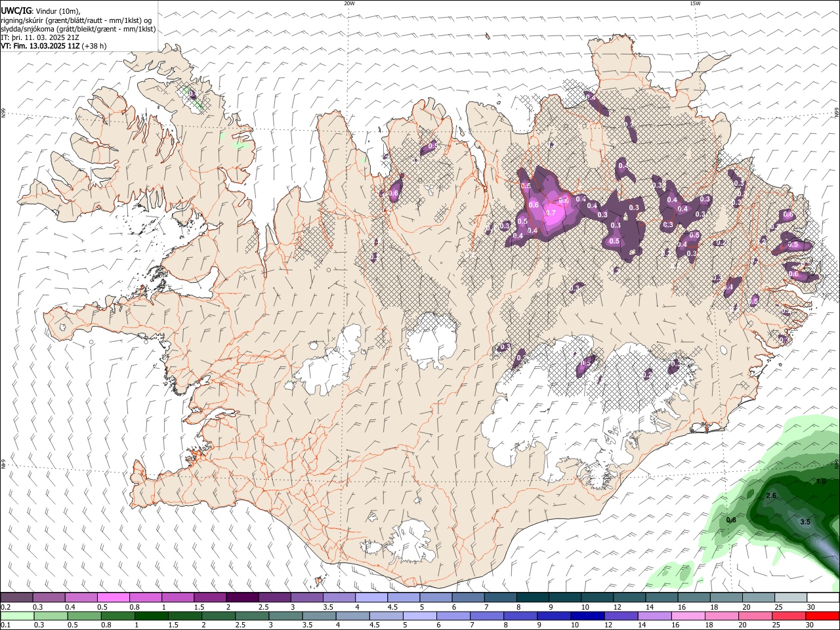840x630 pixels.
Task: Click the black '0.8' value over light green offshore rain
Action: [x=731, y=520]
